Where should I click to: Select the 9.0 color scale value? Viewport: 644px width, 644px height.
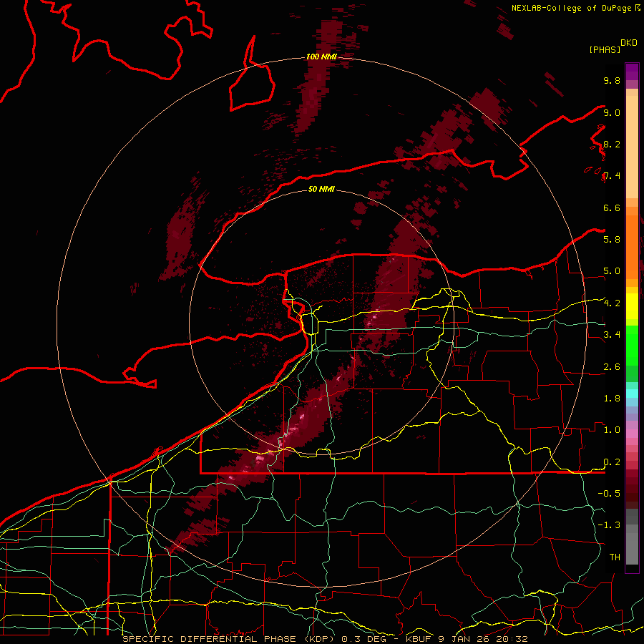(612, 112)
